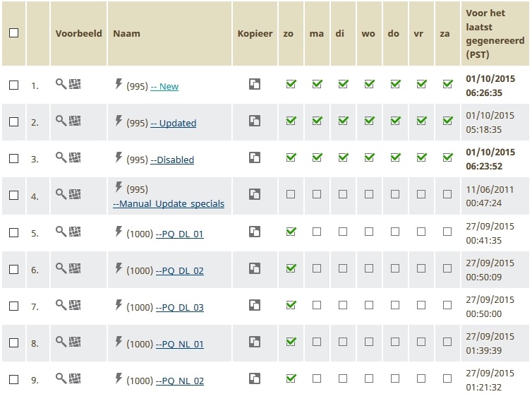Open the --PQ_NL_02 link
532x394 pixels.
pyautogui.click(x=180, y=381)
